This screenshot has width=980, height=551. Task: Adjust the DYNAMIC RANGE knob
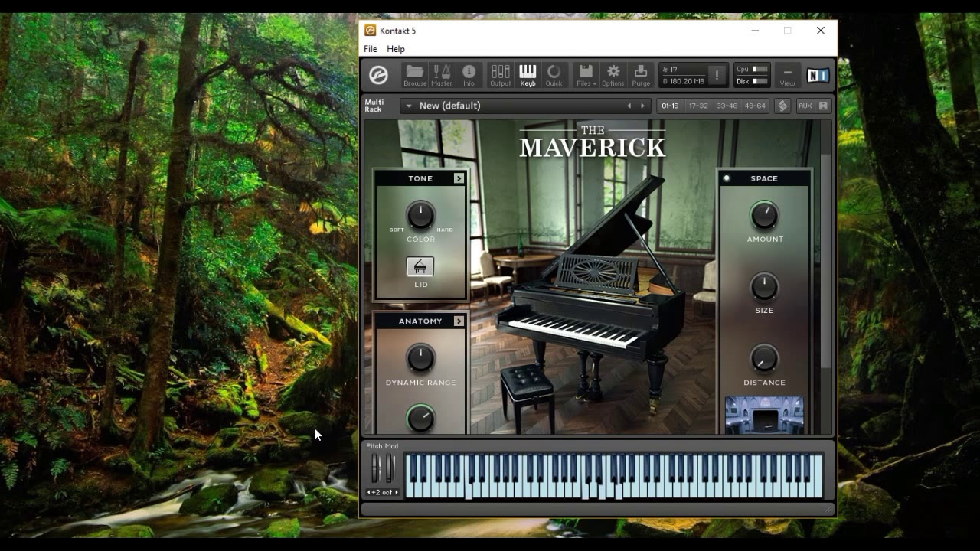[420, 358]
